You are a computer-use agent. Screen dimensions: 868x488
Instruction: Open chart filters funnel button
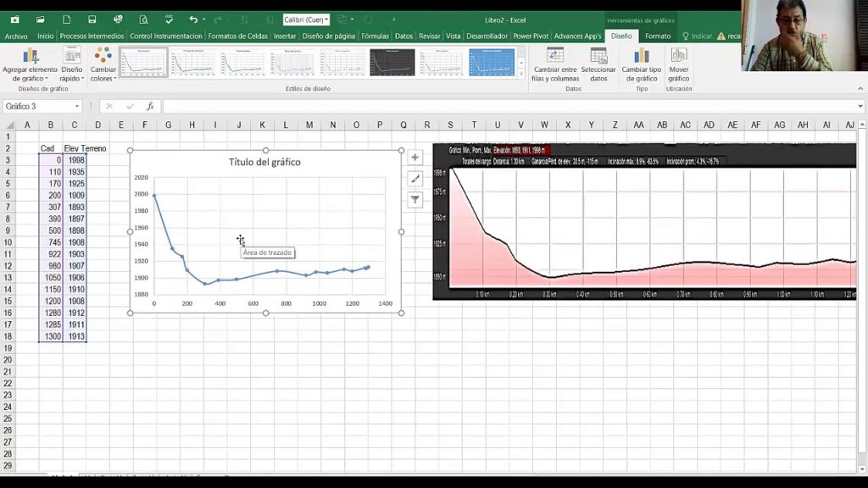[415, 200]
